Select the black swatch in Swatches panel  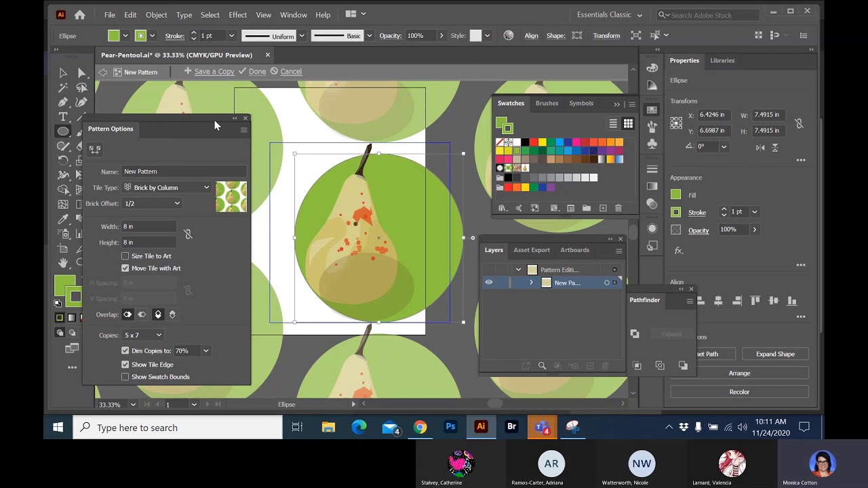click(x=525, y=142)
